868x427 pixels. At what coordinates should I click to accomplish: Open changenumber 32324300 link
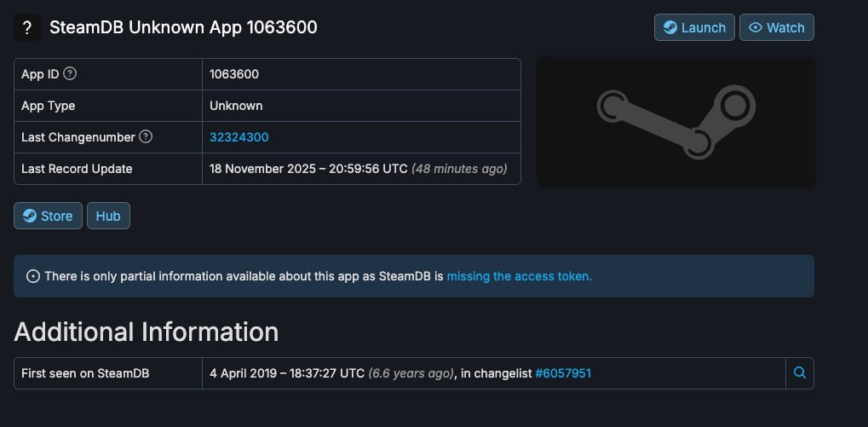coord(239,137)
